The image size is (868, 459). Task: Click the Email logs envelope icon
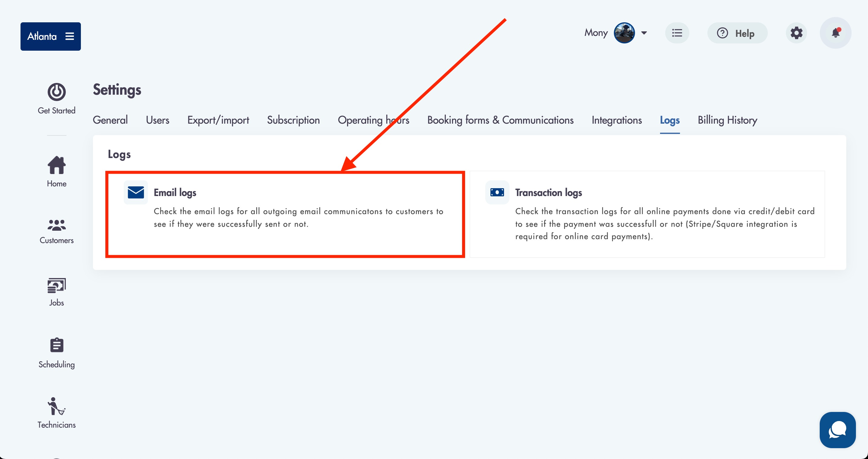[136, 193]
